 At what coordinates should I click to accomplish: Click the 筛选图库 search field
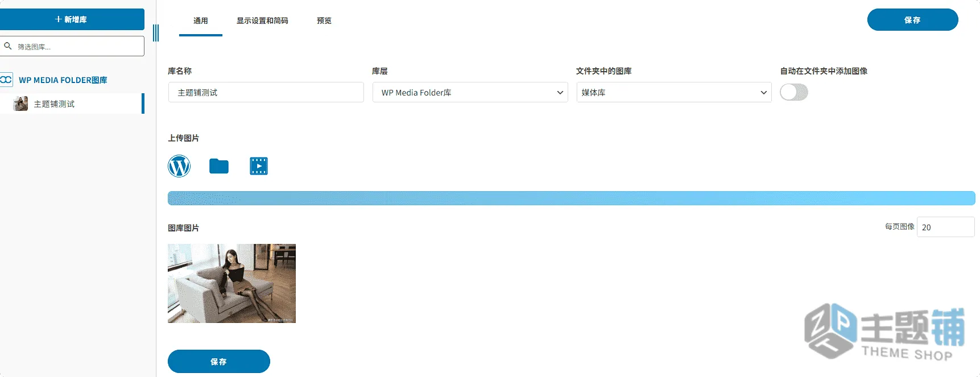point(72,46)
